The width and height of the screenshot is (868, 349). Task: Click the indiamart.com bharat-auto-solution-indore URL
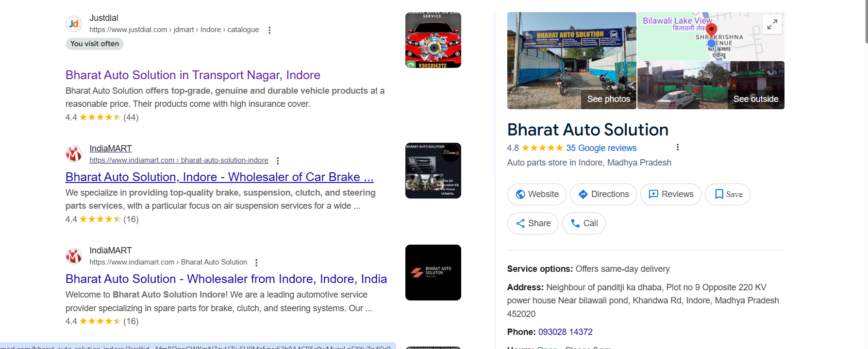pyautogui.click(x=179, y=160)
